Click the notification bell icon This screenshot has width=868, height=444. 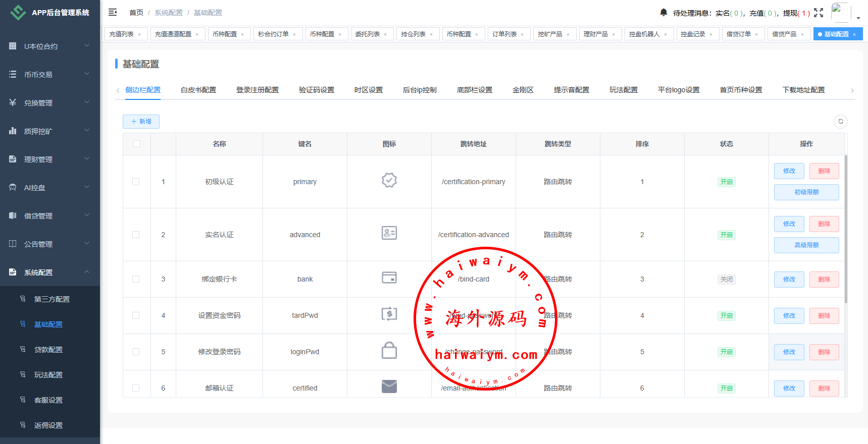point(663,12)
